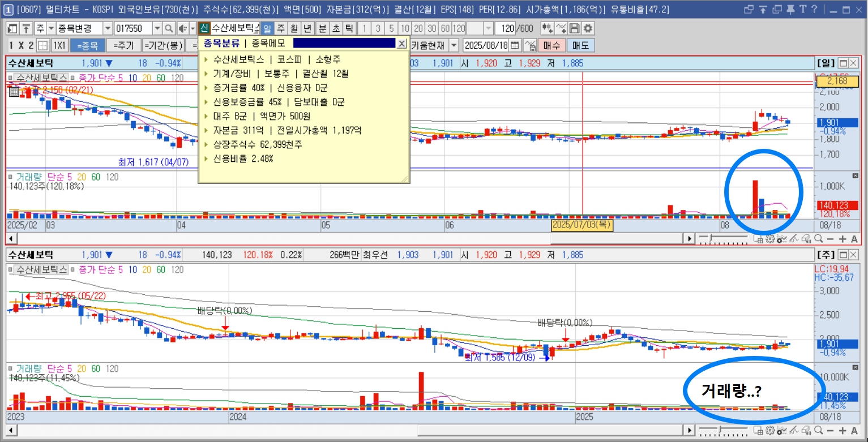868x442 pixels.
Task: Click the add indicator line icon
Action: click(x=561, y=28)
